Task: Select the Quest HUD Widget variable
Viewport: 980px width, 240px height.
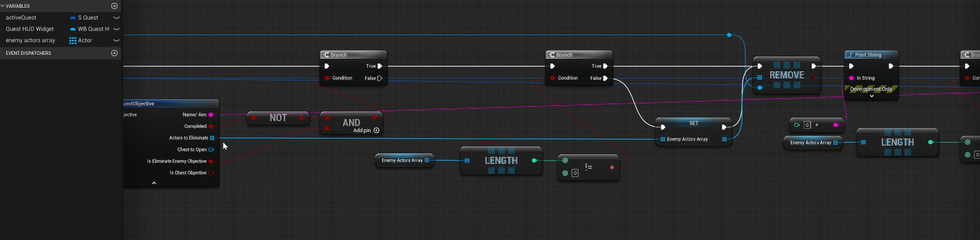Action: point(30,29)
